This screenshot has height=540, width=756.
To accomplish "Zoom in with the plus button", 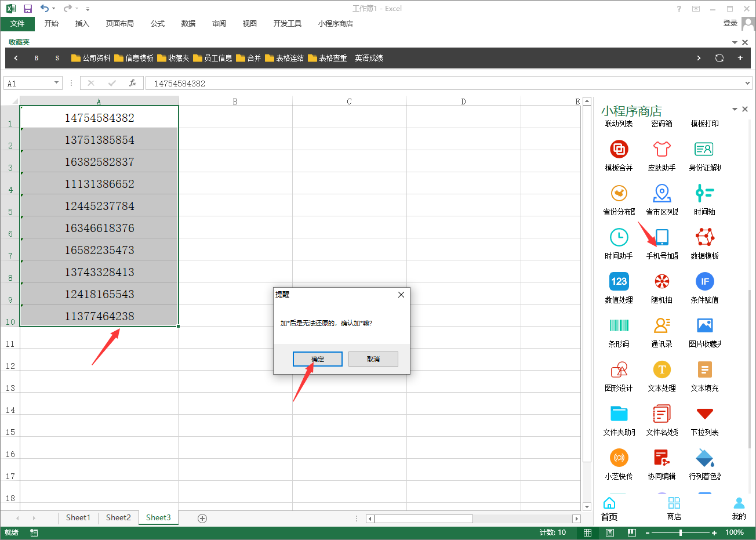I will click(714, 532).
